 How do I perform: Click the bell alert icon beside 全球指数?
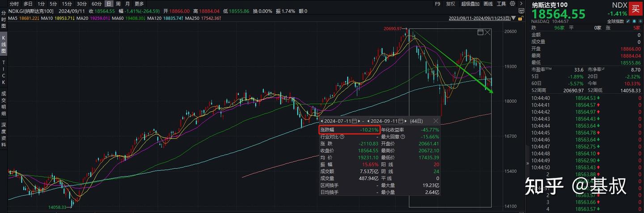pyautogui.click(x=634, y=21)
